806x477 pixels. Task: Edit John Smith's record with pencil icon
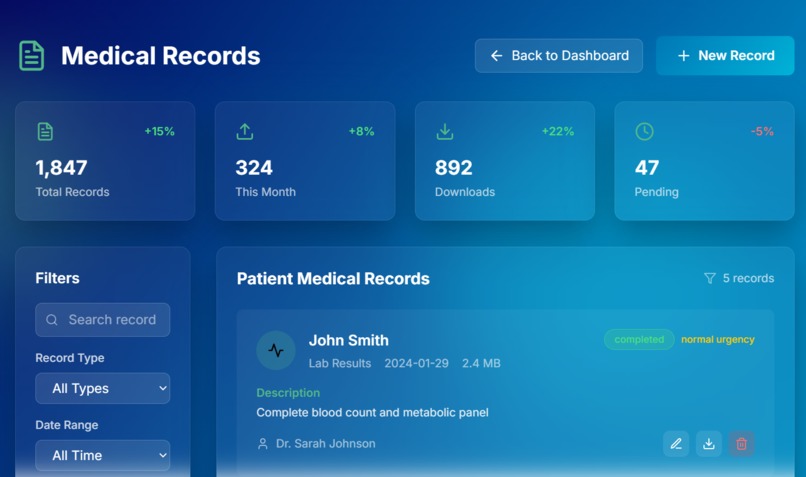[676, 444]
